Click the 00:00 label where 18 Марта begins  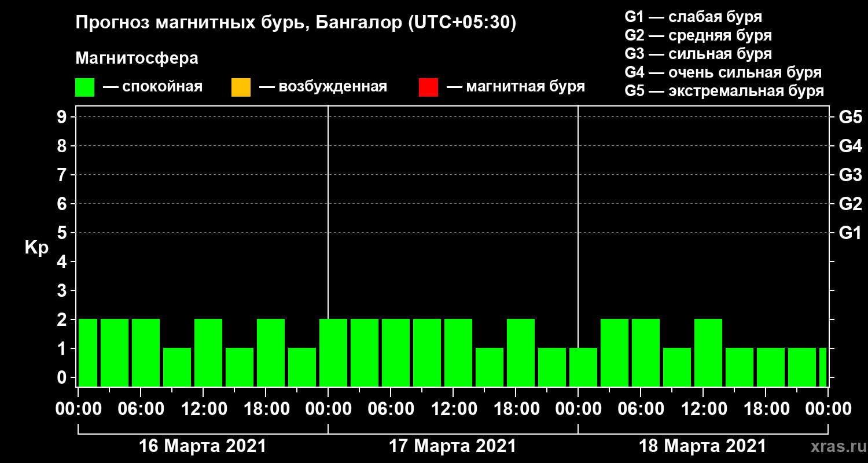[578, 409]
